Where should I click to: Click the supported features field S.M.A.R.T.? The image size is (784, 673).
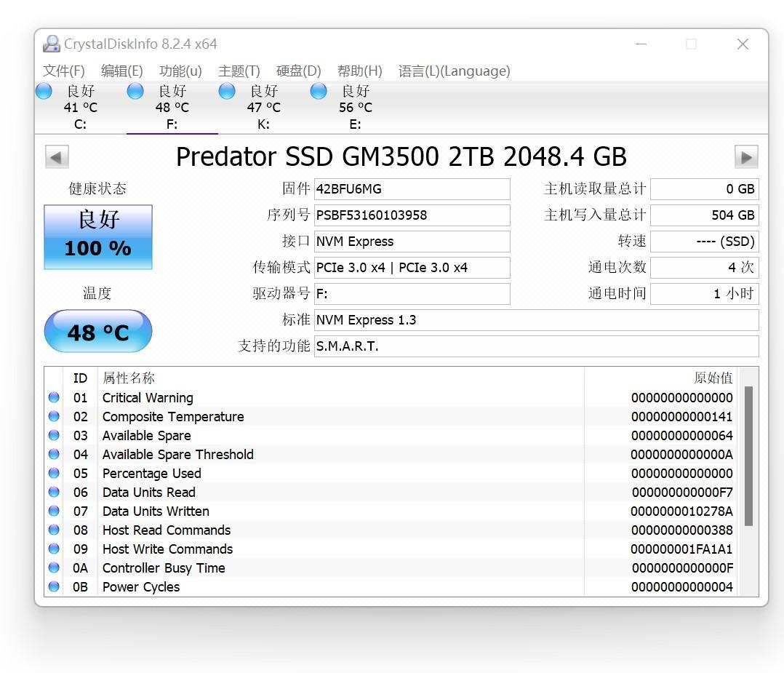click(x=537, y=346)
